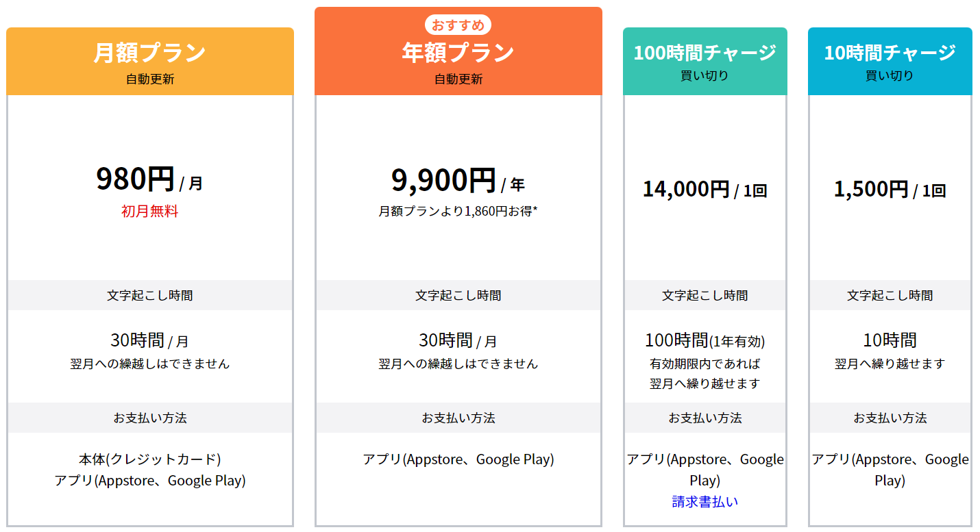Screen dimensions: 980x532
Task: Click お支払い方法 label in annual plan
Action: click(458, 418)
